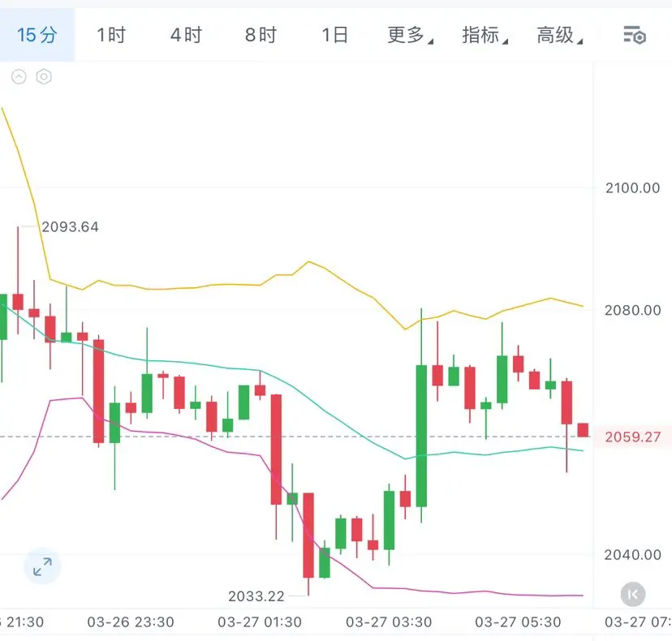Screen dimensions: 672x641
Task: Open the 指标 indicators dropdown
Action: (x=484, y=35)
